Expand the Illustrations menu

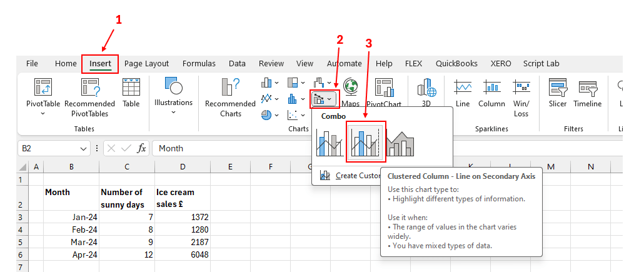173,94
